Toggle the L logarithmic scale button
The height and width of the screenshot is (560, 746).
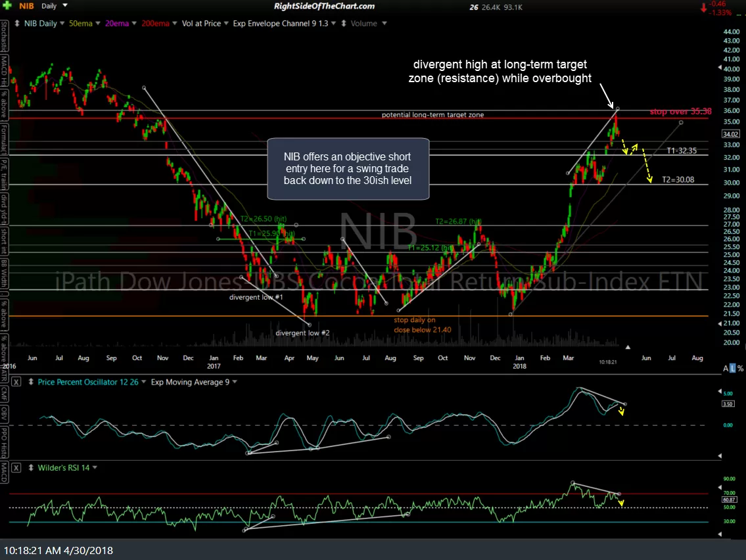click(733, 368)
